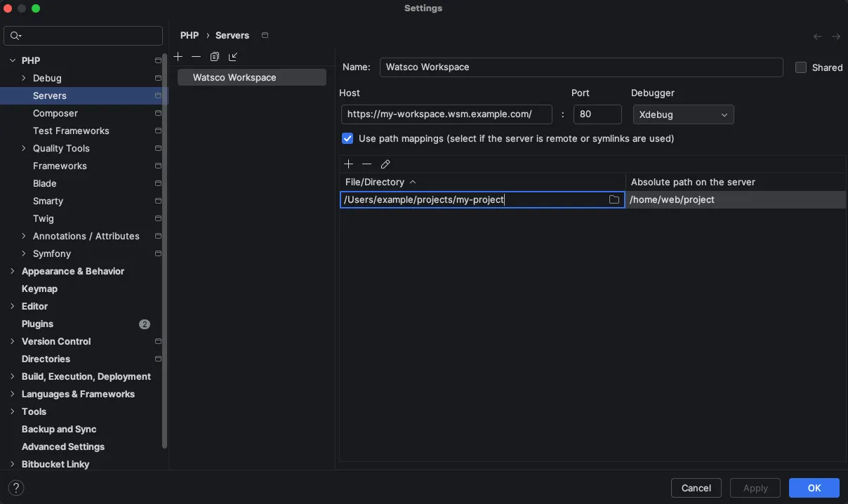
Task: Expand Appearance & Behavior section
Action: [x=13, y=271]
